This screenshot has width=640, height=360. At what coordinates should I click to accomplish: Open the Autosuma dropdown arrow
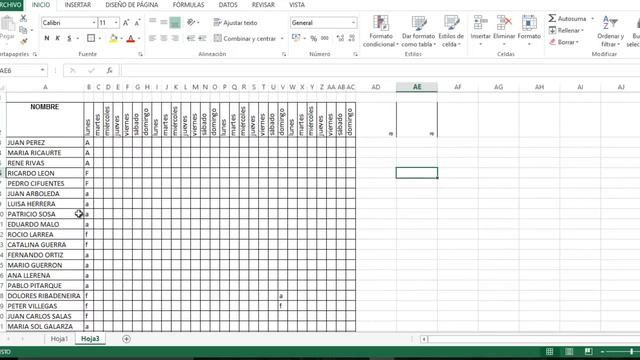click(593, 18)
